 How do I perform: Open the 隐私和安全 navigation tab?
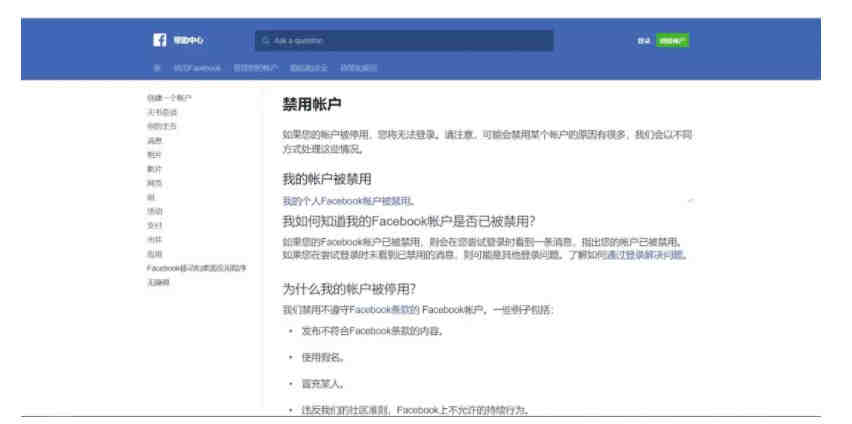tap(309, 68)
